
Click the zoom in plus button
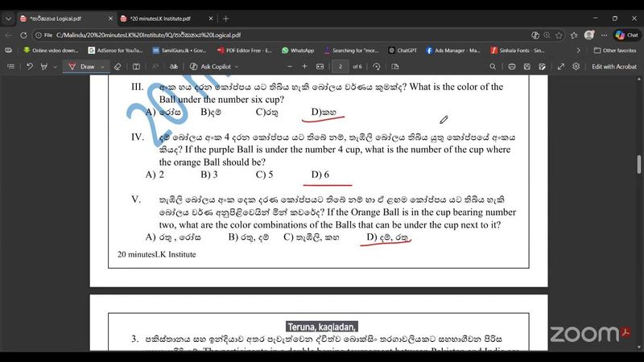tap(304, 67)
